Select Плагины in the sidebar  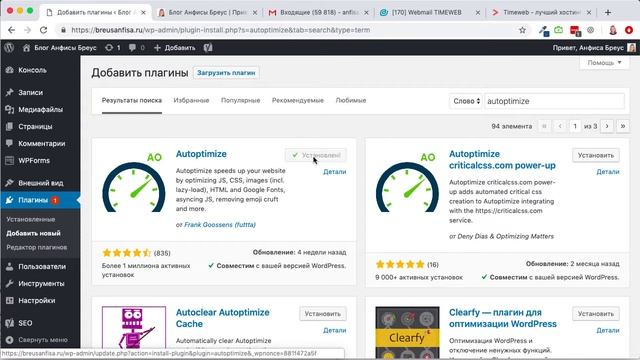[40, 200]
